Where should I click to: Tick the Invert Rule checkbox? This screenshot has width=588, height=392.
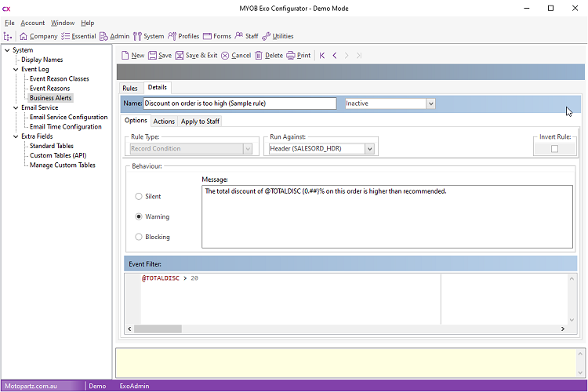(554, 149)
